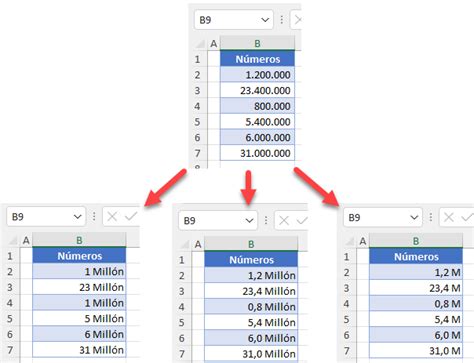Select column B header in bottom-left spreadsheet
The height and width of the screenshot is (363, 474).
79,240
